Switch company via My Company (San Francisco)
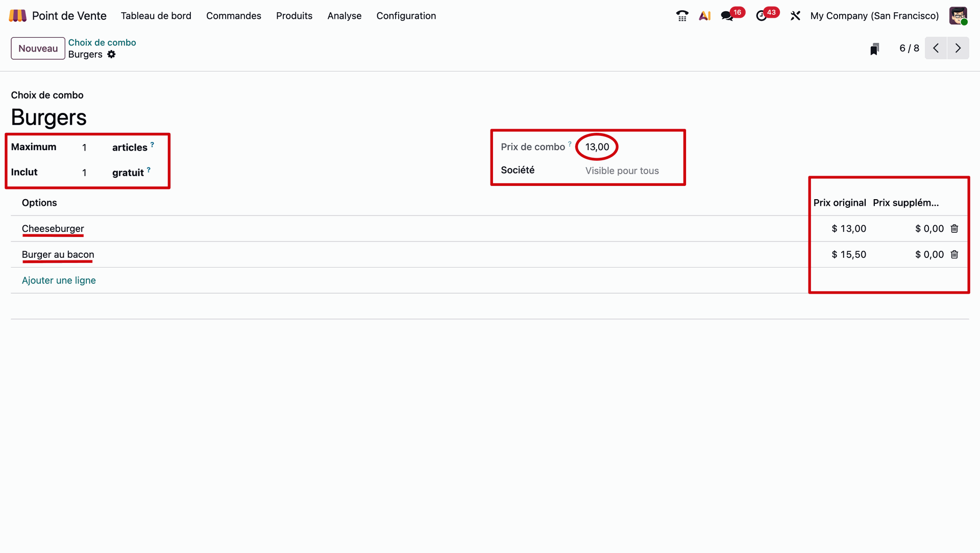Viewport: 980px width, 553px height. coord(874,16)
